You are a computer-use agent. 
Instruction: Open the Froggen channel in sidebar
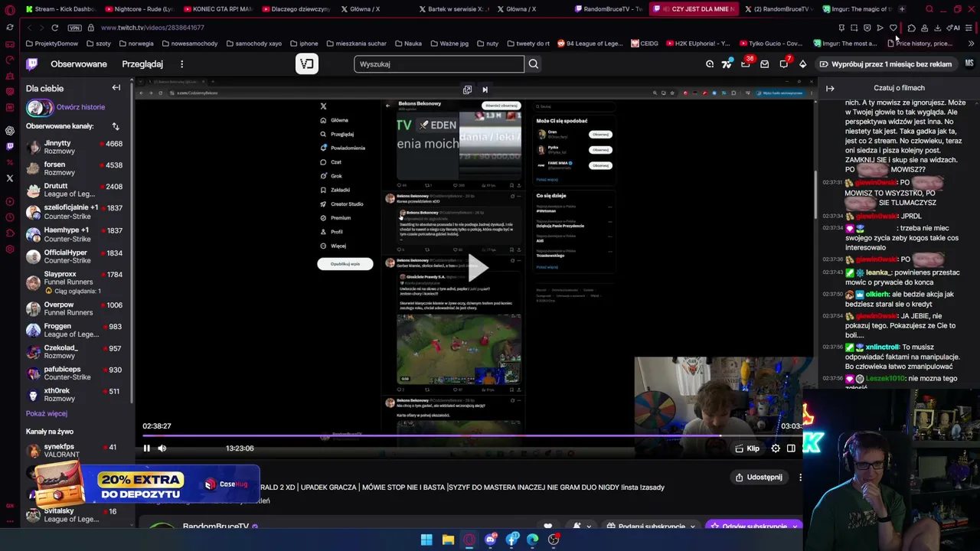[x=74, y=330]
